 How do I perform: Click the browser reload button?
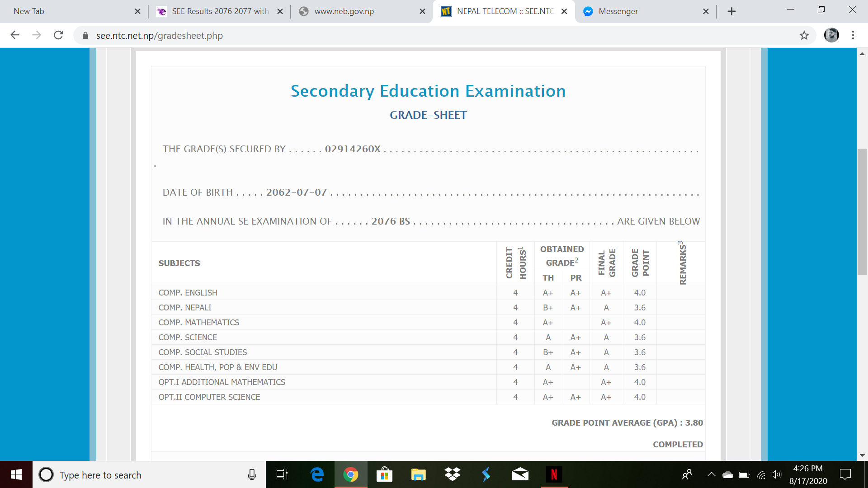(x=58, y=35)
